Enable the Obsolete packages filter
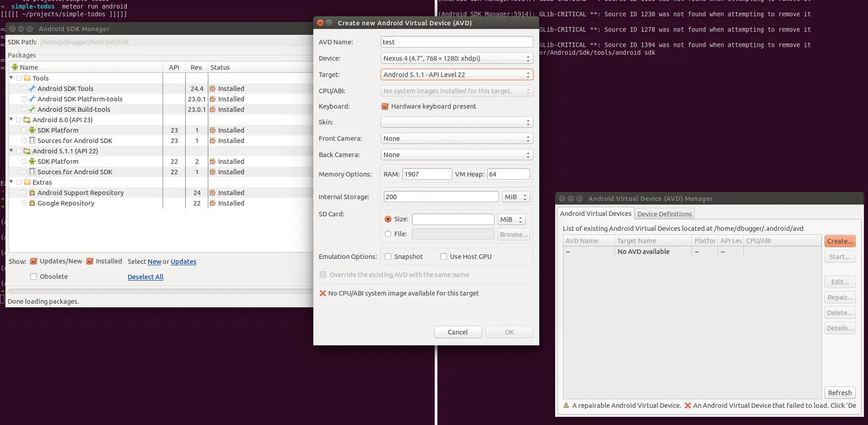The height and width of the screenshot is (425, 868). [x=34, y=277]
